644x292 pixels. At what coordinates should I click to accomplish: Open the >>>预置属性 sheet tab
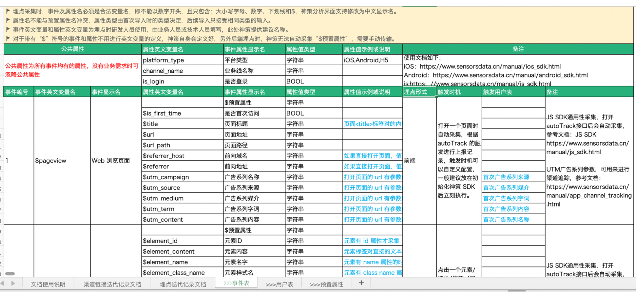(x=326, y=284)
